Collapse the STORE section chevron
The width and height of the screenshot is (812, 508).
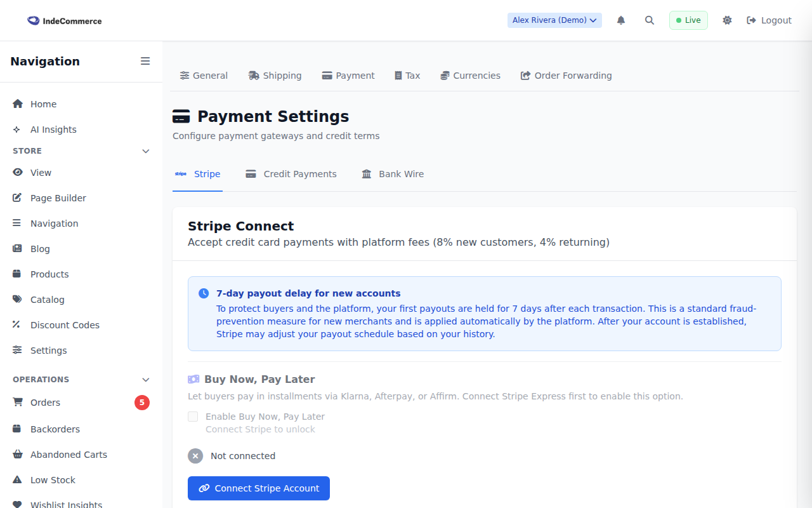[x=146, y=151]
